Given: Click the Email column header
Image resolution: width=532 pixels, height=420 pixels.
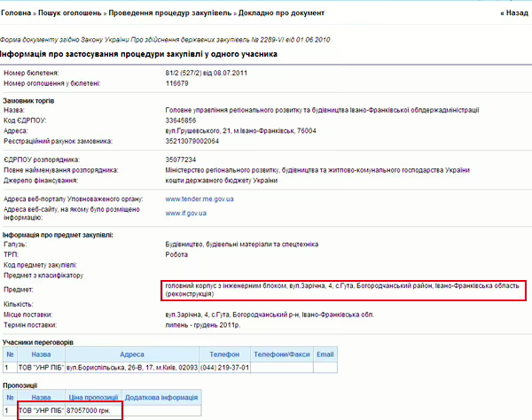Looking at the screenshot, I should 325,354.
